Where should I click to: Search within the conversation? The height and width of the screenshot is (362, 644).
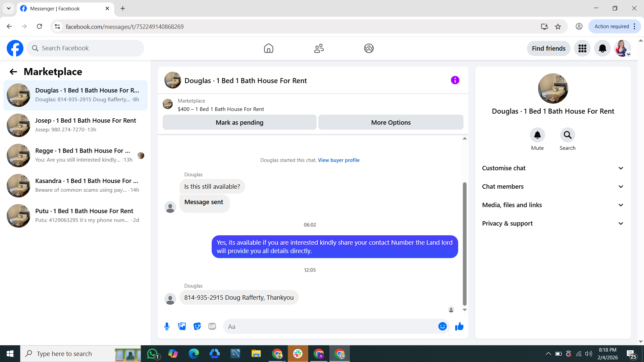click(567, 135)
